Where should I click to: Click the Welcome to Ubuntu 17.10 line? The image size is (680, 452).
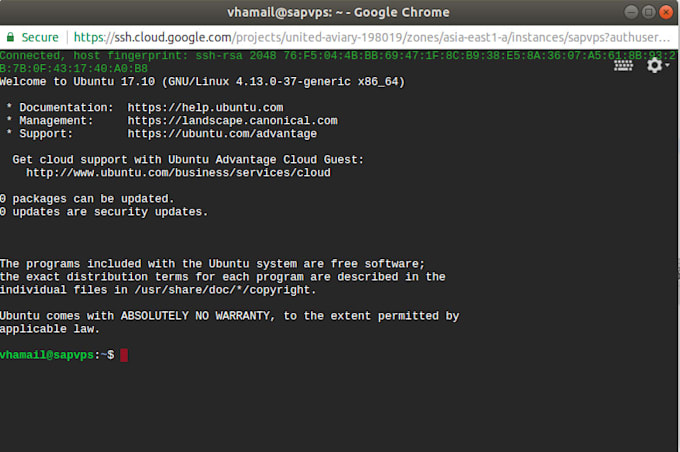point(202,81)
